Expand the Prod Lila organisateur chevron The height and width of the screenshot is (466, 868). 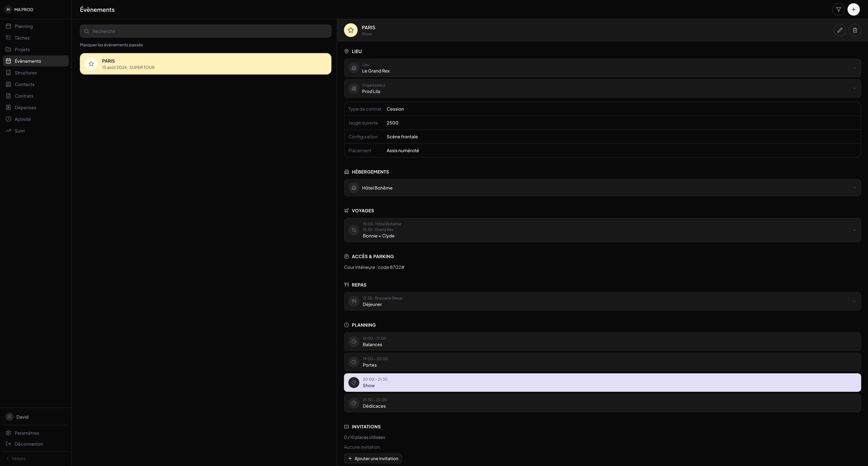[x=854, y=88]
